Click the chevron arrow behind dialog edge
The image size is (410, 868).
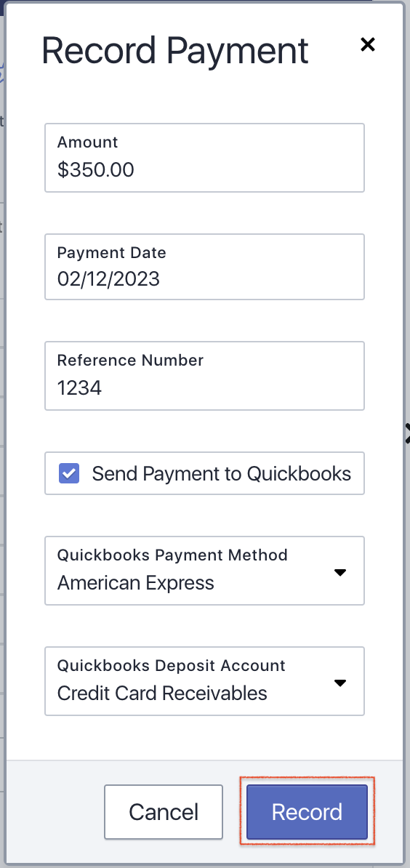(408, 433)
